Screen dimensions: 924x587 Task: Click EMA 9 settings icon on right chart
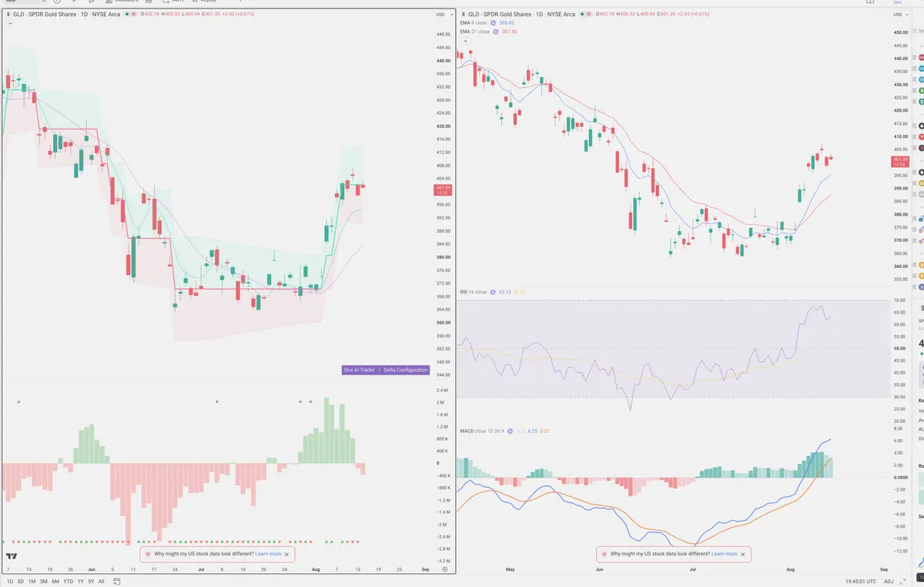coord(493,22)
